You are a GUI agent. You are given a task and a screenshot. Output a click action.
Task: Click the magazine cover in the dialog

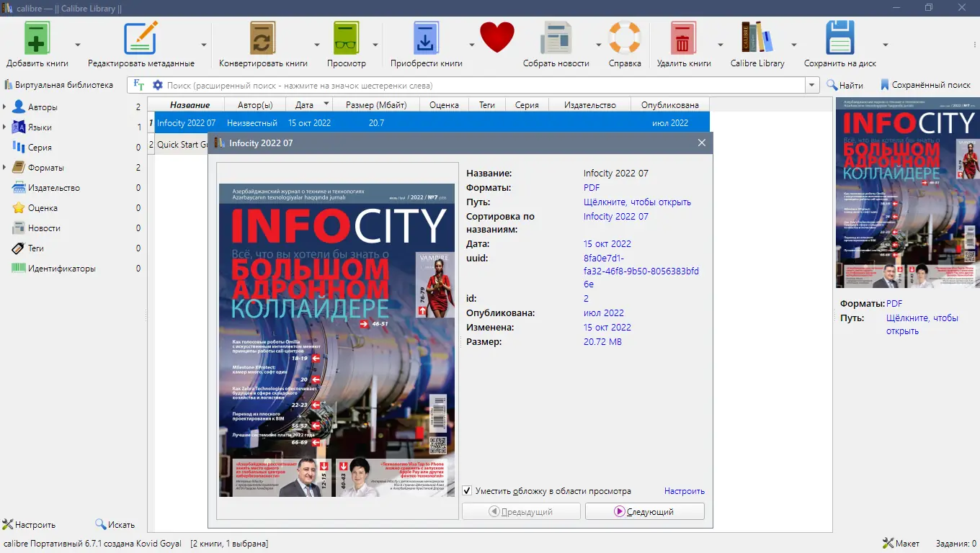(337, 340)
